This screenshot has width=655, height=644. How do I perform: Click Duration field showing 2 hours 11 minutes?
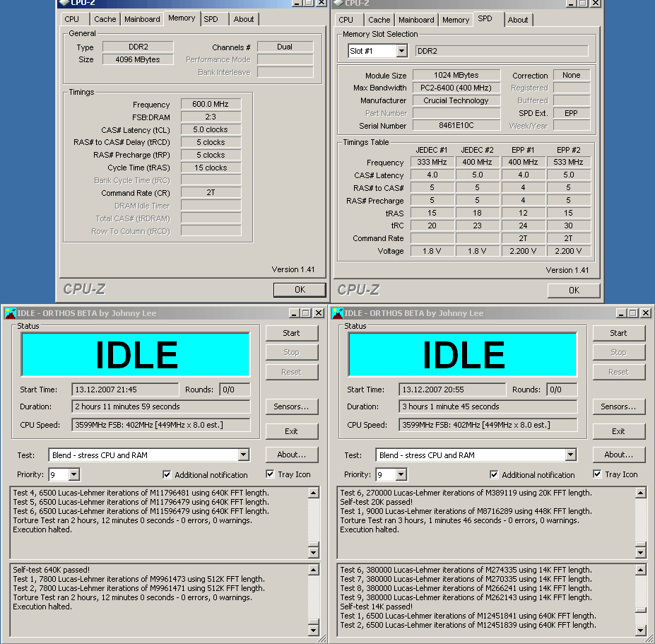point(161,406)
